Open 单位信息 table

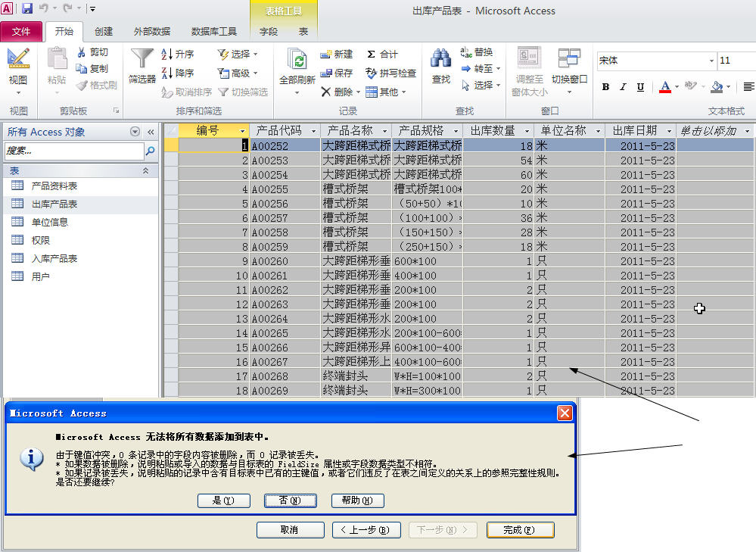pyautogui.click(x=49, y=222)
